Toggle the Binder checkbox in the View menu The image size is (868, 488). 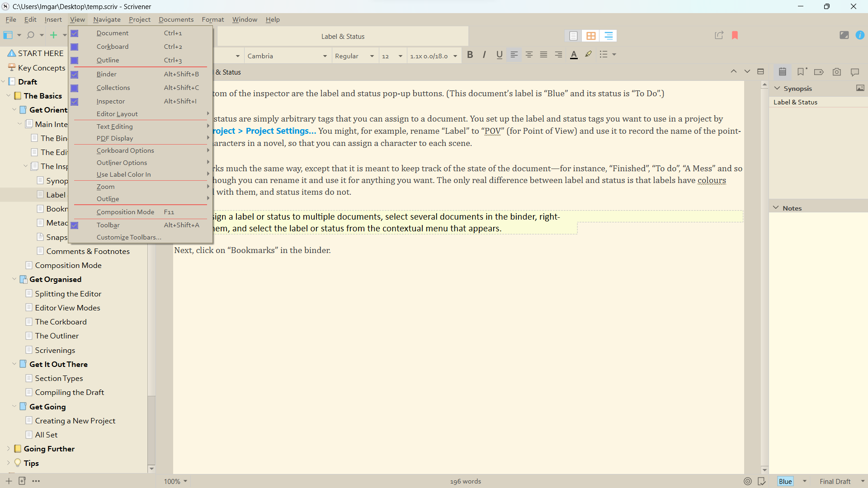[x=74, y=74]
